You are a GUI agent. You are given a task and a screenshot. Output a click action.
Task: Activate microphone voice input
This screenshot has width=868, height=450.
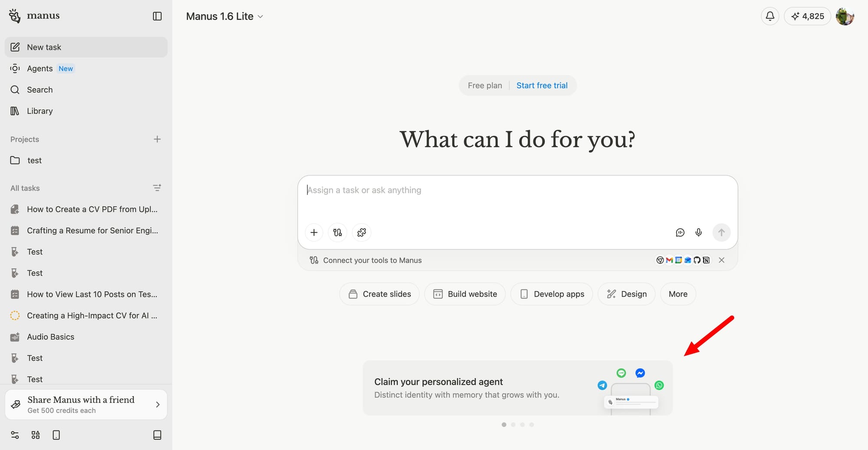pos(698,232)
